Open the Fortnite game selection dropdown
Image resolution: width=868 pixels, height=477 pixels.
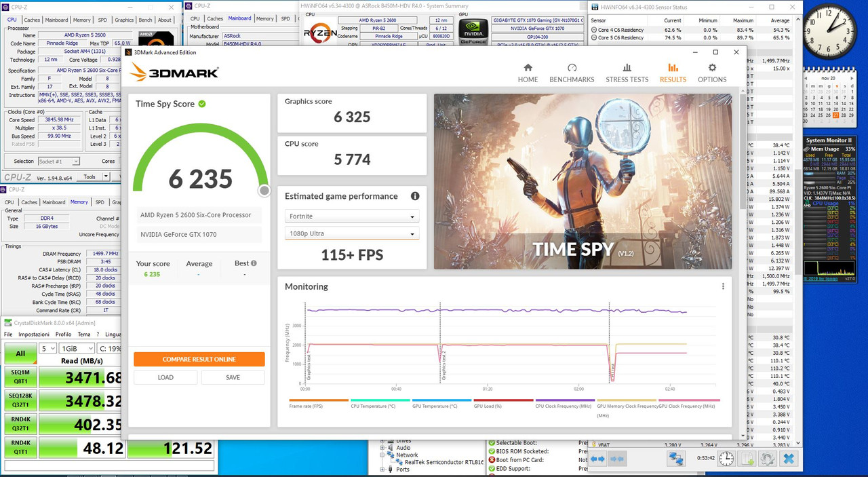352,216
